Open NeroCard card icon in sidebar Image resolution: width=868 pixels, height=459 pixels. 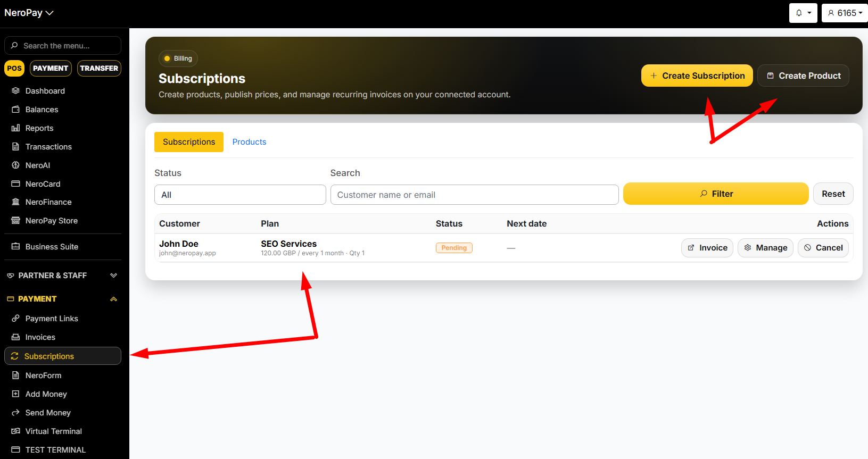tap(15, 184)
